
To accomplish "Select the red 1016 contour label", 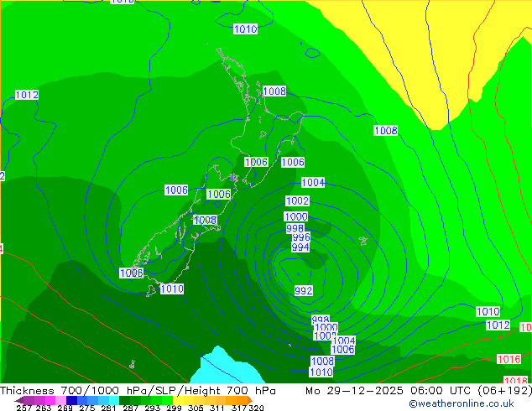I will point(509,359).
